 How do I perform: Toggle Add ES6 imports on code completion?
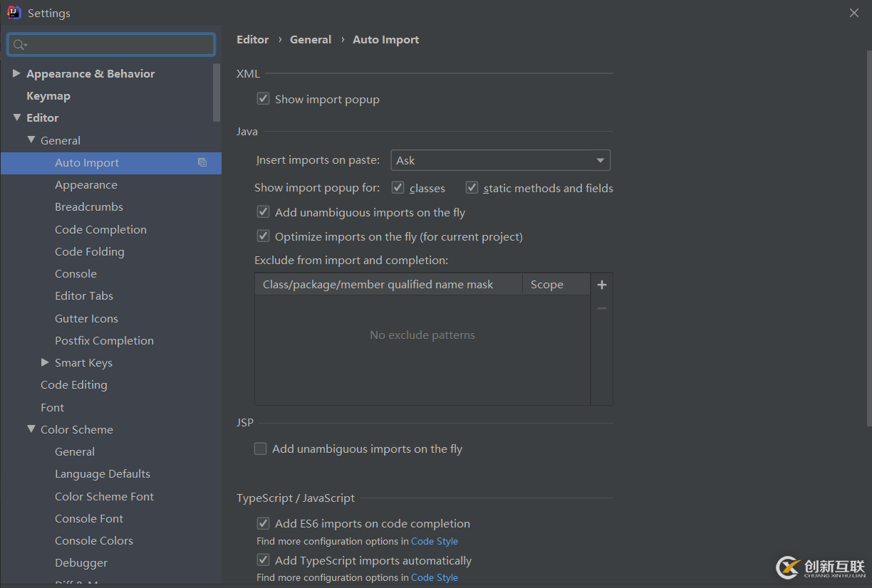point(263,523)
